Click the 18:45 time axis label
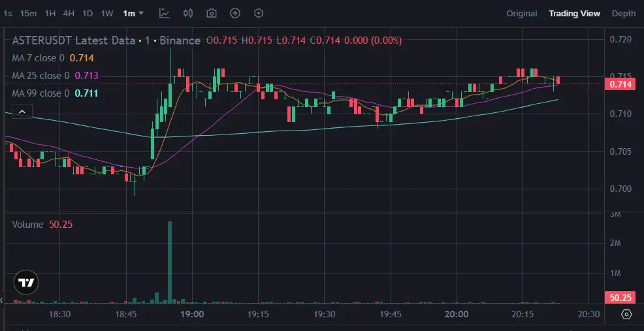 pyautogui.click(x=125, y=314)
